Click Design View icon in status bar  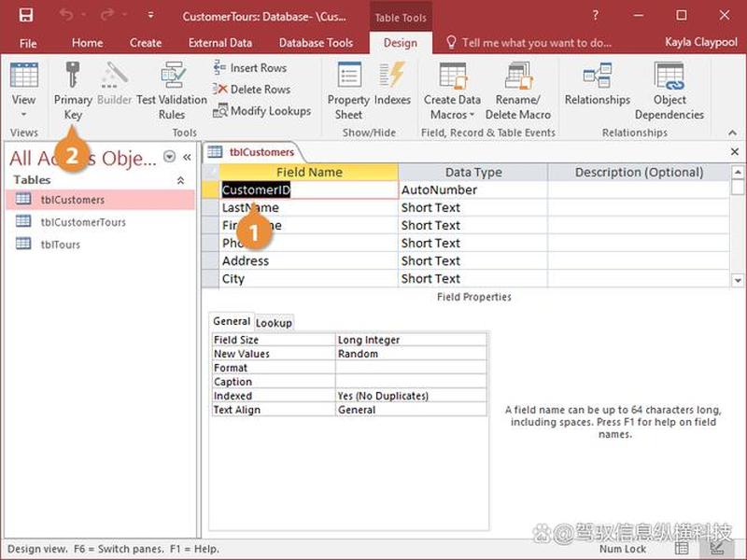tap(717, 549)
